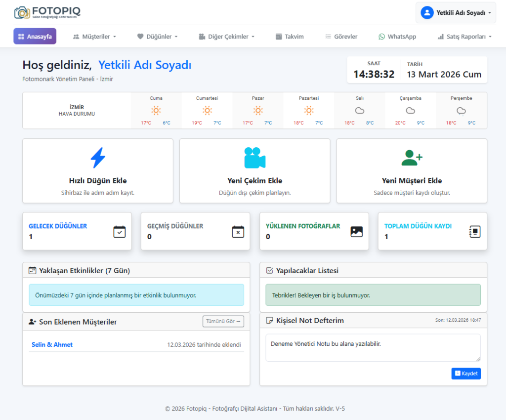Click the Tümünü Gör button
Screen dimensions: 506x420
pos(223,321)
